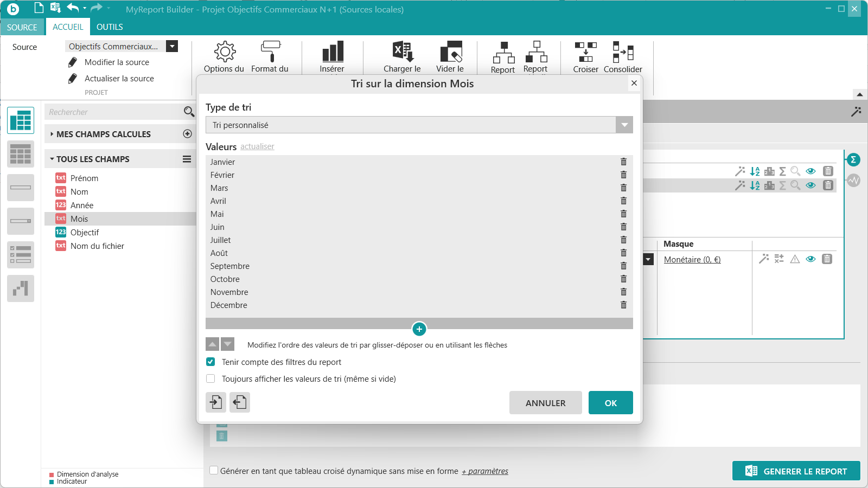Open the Objectifs Commerciaux source dropdown
The image size is (868, 488).
[172, 46]
